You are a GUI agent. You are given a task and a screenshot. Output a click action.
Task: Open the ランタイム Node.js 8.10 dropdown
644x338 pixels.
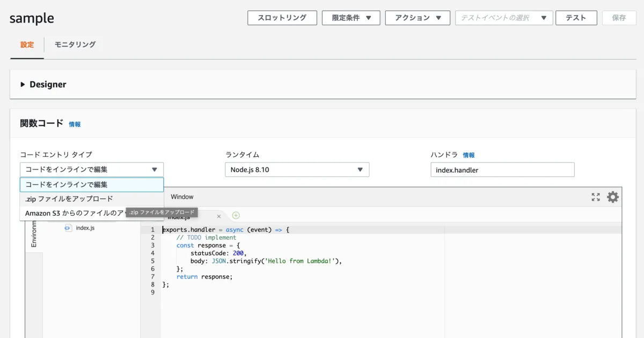tap(297, 170)
